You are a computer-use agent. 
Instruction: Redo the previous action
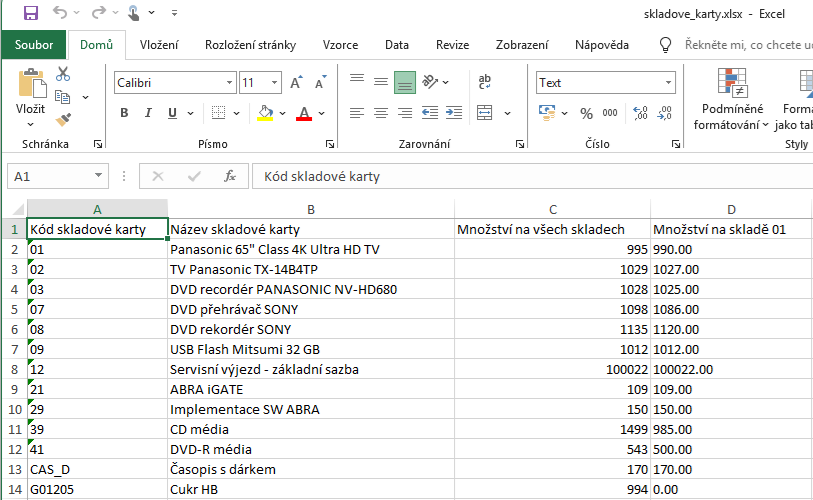(98, 13)
